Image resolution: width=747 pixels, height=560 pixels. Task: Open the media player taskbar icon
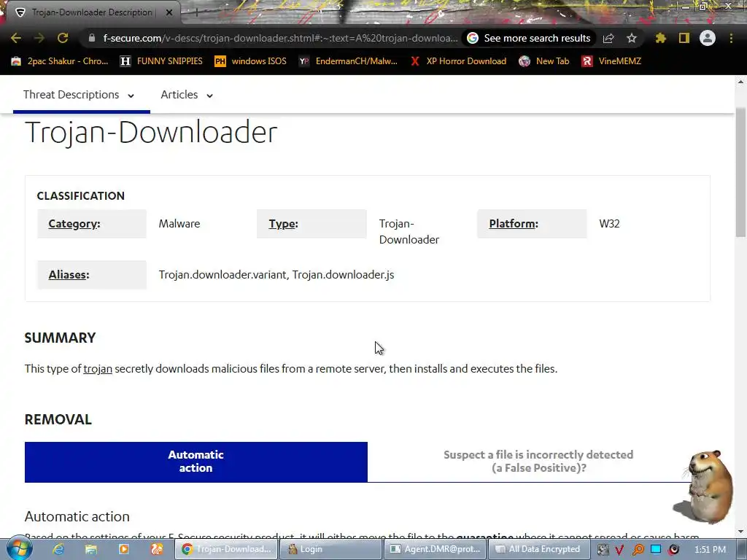coord(124,549)
